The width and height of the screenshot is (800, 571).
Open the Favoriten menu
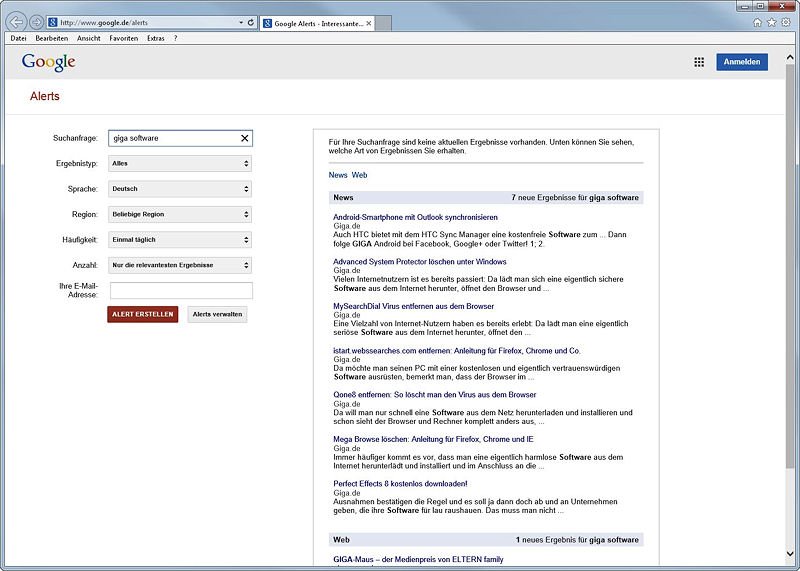tap(123, 38)
